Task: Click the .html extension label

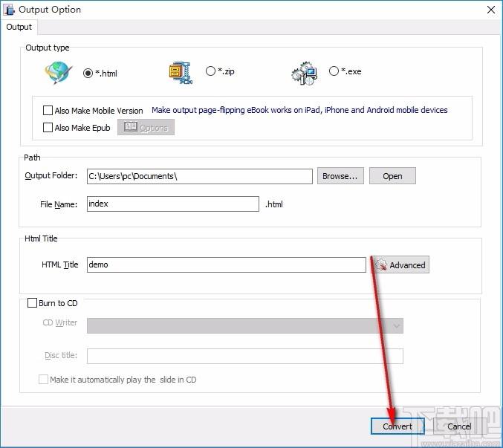Action: (x=274, y=204)
